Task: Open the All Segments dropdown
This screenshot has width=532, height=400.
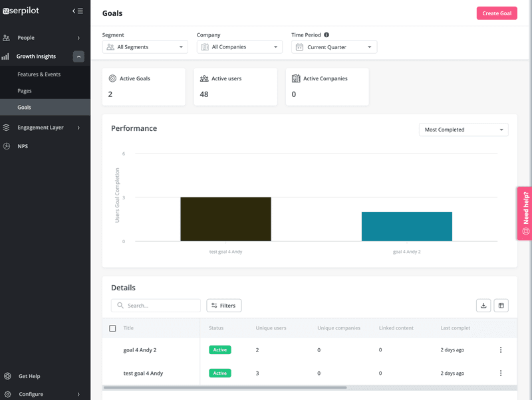Action: point(144,47)
